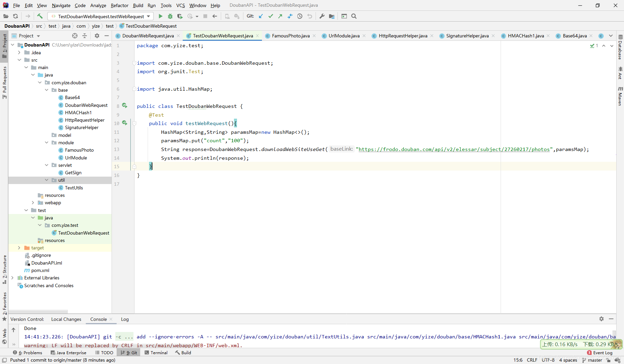624x364 pixels.
Task: Start debugging with the bug icon
Action: click(x=170, y=16)
